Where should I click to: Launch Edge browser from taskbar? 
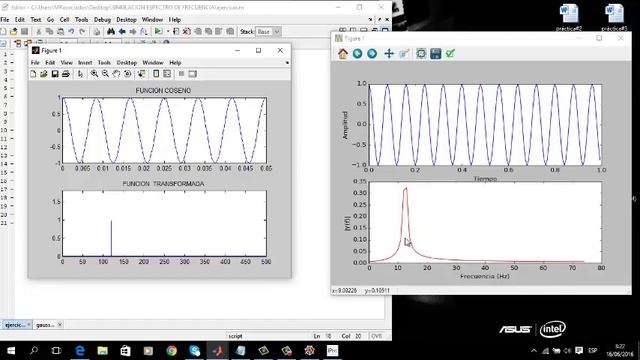pos(80,351)
